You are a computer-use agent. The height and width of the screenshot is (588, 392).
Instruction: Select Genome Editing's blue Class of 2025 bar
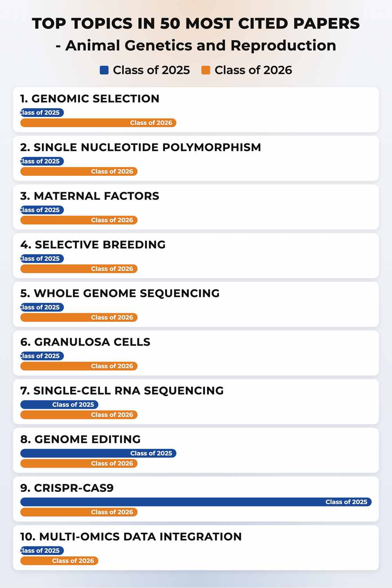(x=98, y=453)
